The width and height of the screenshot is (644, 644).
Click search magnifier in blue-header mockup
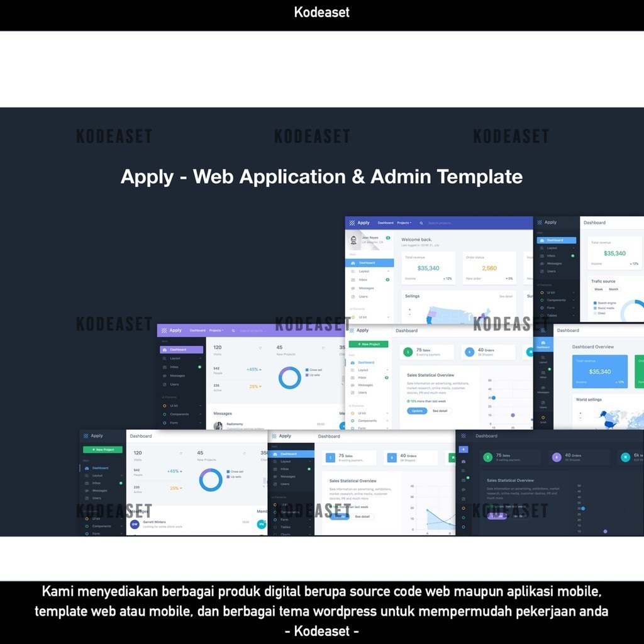point(421,223)
